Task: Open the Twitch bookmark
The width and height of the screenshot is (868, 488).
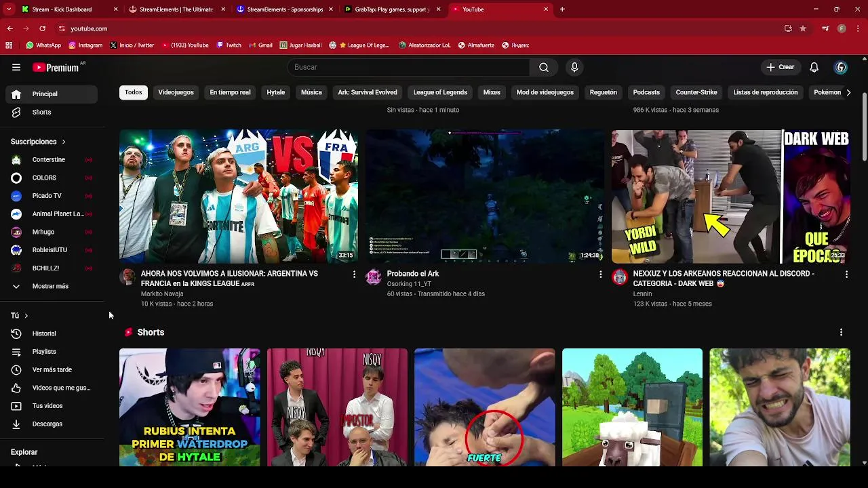Action: (229, 45)
